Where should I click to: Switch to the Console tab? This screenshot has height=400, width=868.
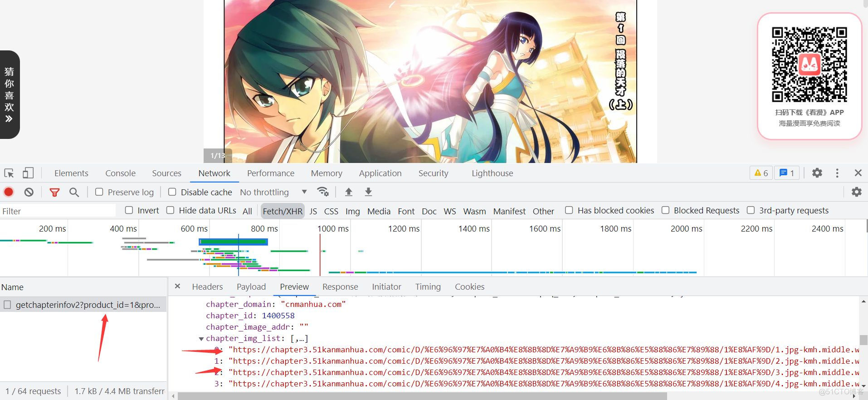tap(120, 173)
